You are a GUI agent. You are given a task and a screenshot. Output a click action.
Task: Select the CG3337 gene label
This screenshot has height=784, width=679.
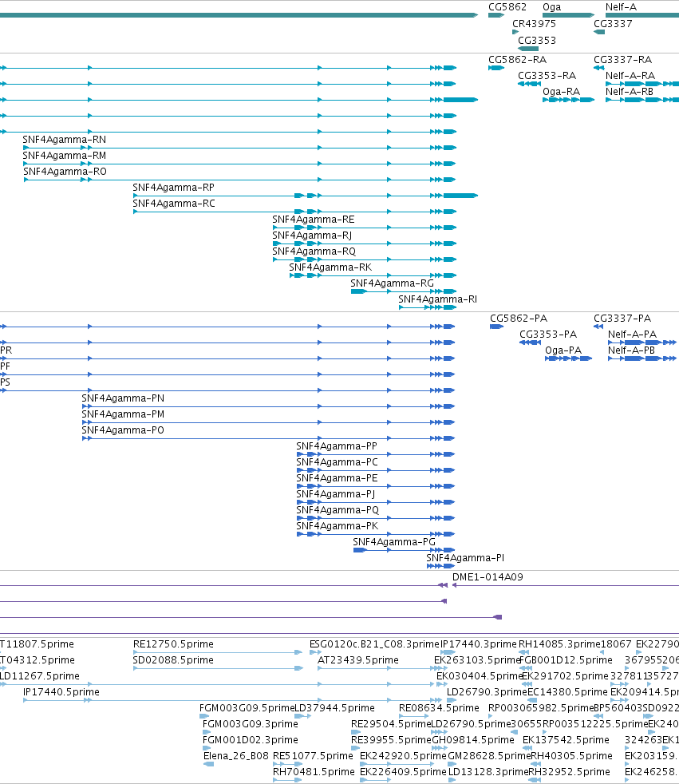(x=613, y=23)
